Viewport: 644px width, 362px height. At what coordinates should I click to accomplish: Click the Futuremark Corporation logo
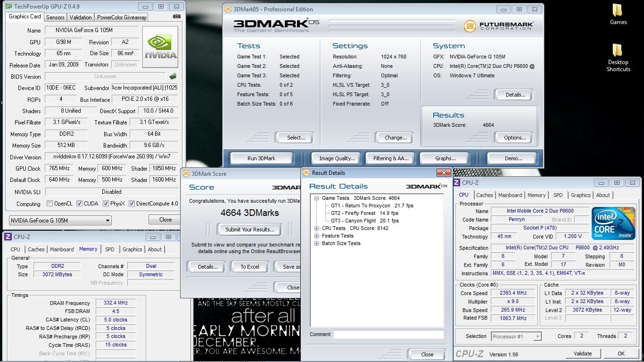point(498,25)
